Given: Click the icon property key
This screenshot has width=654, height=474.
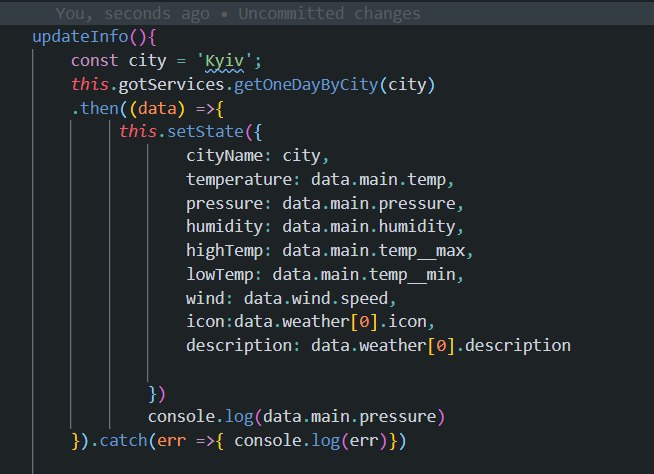Looking at the screenshot, I should tap(205, 322).
